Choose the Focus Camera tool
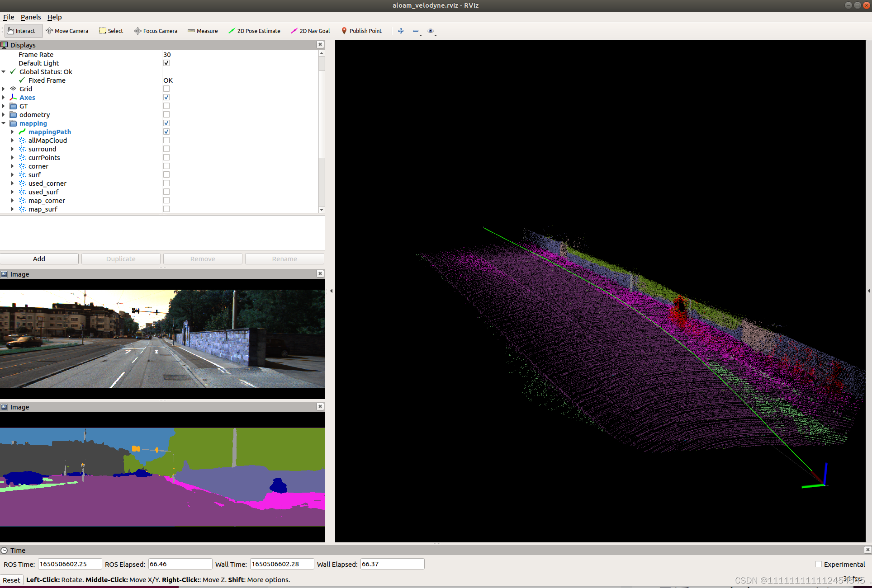This screenshot has width=872, height=588. click(156, 31)
